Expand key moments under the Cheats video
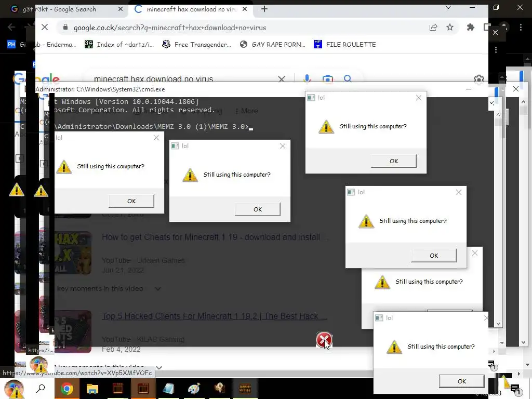This screenshot has height=399, width=532. (x=158, y=289)
